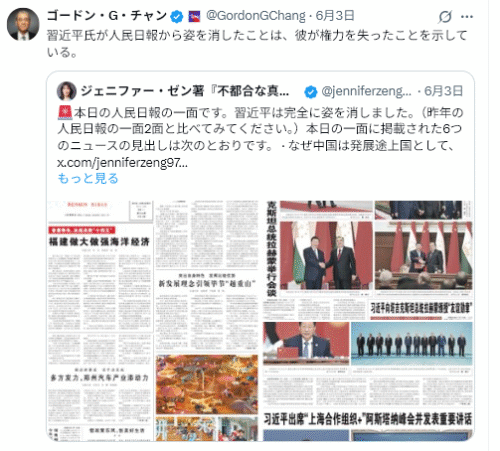Open Gordon G. Chang's profile avatar
This screenshot has width=500, height=451.
tap(23, 24)
